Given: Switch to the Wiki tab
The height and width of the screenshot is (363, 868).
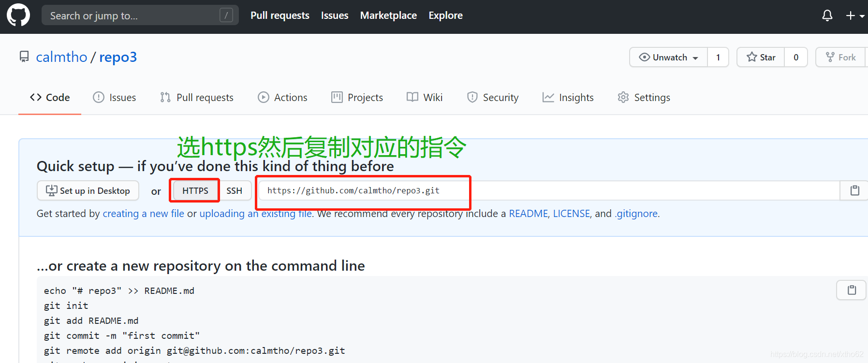Looking at the screenshot, I should tap(425, 98).
